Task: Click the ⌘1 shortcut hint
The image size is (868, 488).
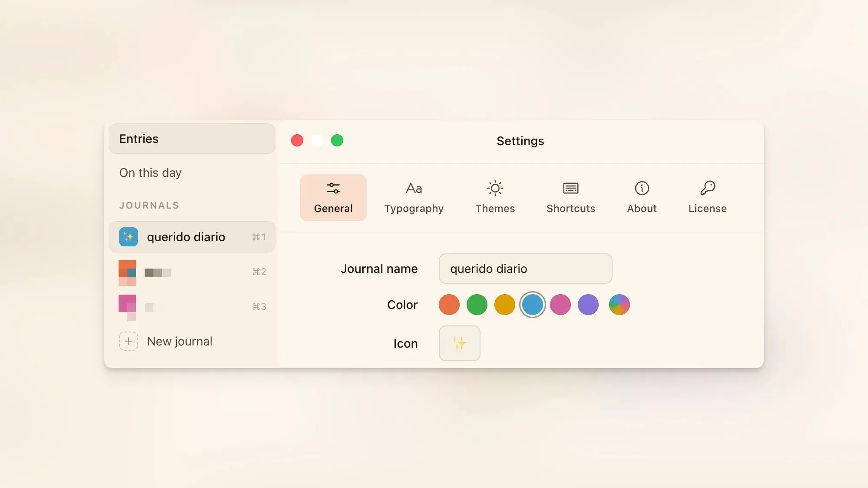Action: click(259, 237)
